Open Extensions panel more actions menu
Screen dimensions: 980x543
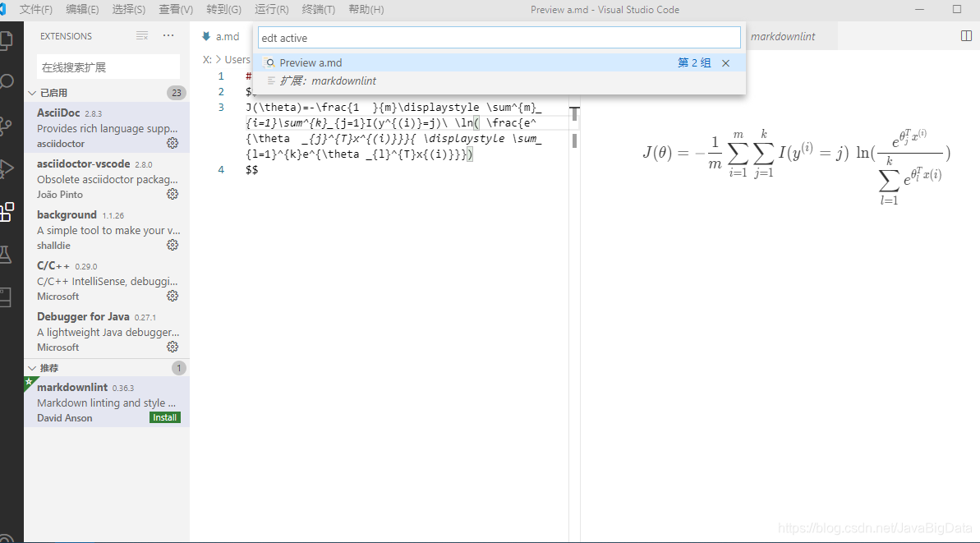click(168, 35)
